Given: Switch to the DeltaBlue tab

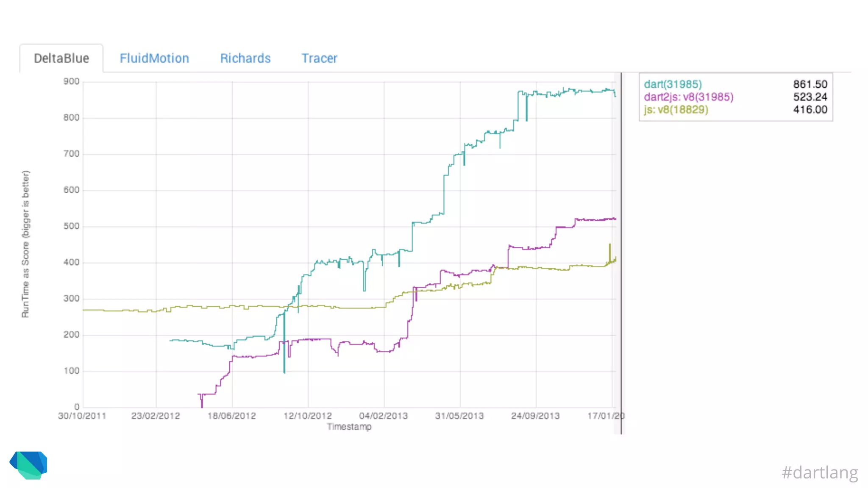Looking at the screenshot, I should coord(61,58).
